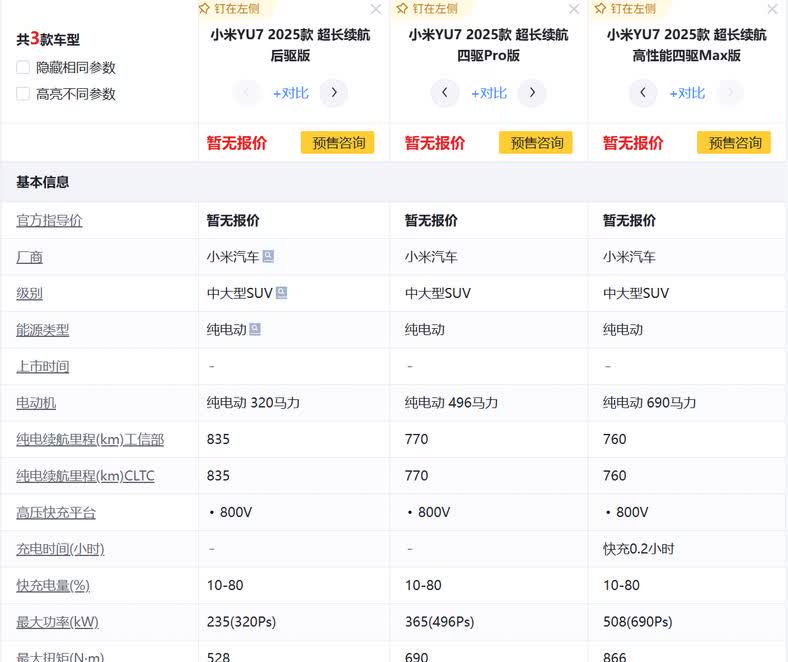Pin the 四驱Pro版 column via its pushpin icon
The width and height of the screenshot is (788, 662).
pyautogui.click(x=402, y=9)
